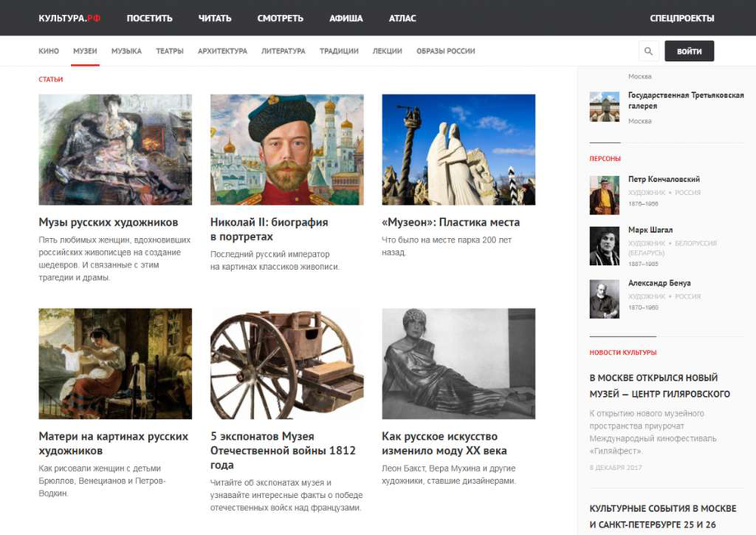Click Шагал's 'художник • Белоруссия' caption
This screenshot has height=535, width=756.
[x=672, y=248]
